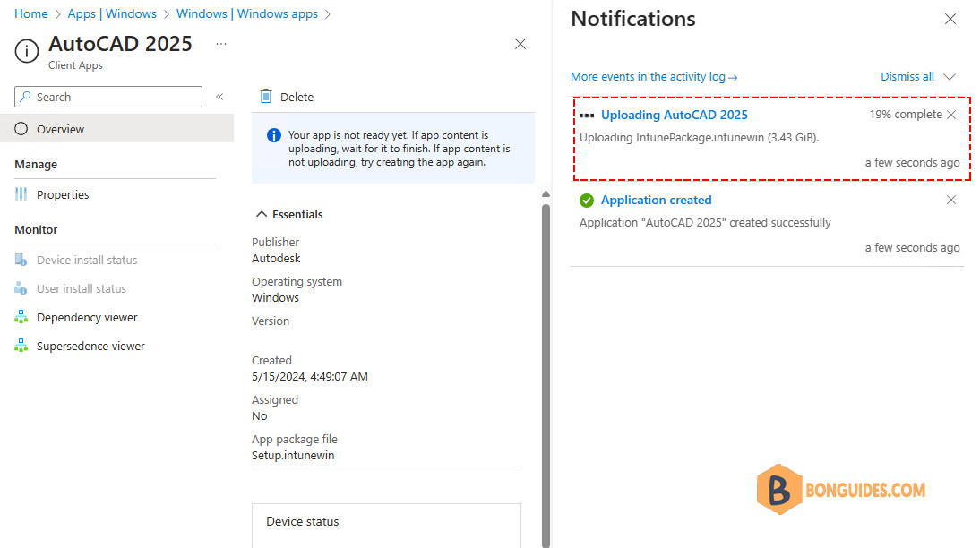This screenshot has height=548, width=980.
Task: Click the Assigned value No
Action: tap(260, 416)
